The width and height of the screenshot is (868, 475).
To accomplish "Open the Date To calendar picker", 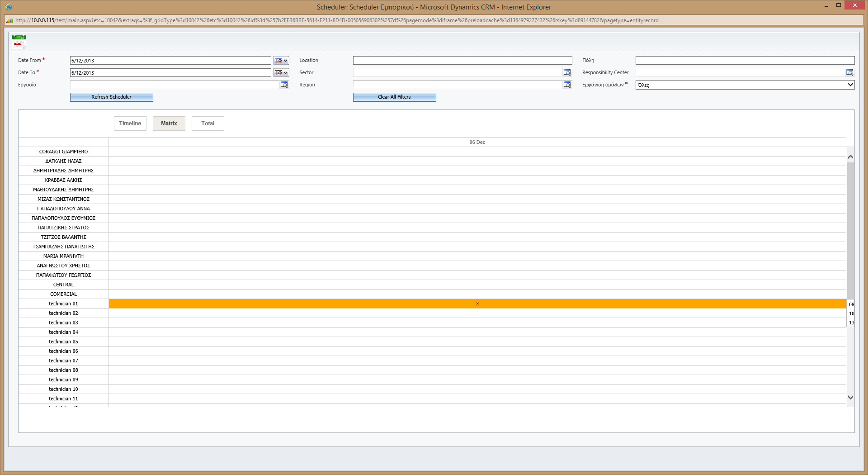I will pyautogui.click(x=281, y=73).
